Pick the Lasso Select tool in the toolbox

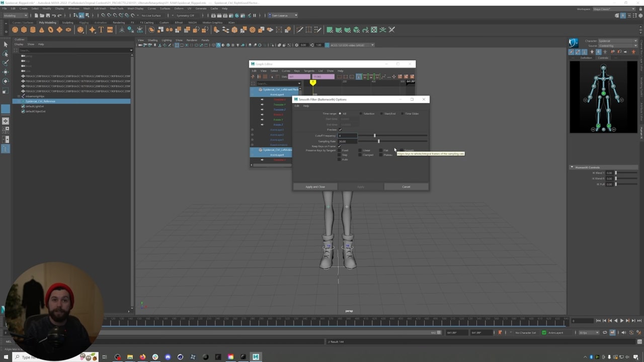(6, 54)
